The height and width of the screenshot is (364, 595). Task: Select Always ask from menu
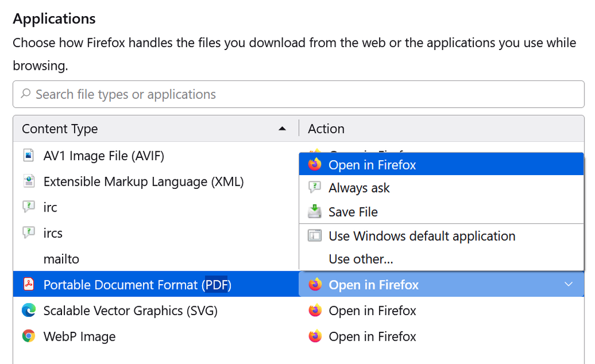(359, 188)
